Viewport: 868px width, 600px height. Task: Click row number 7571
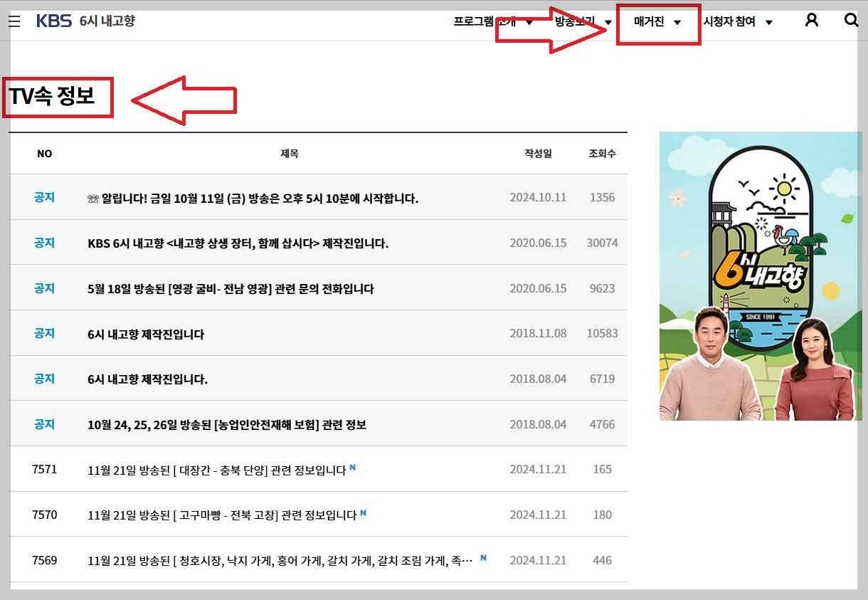click(x=45, y=470)
